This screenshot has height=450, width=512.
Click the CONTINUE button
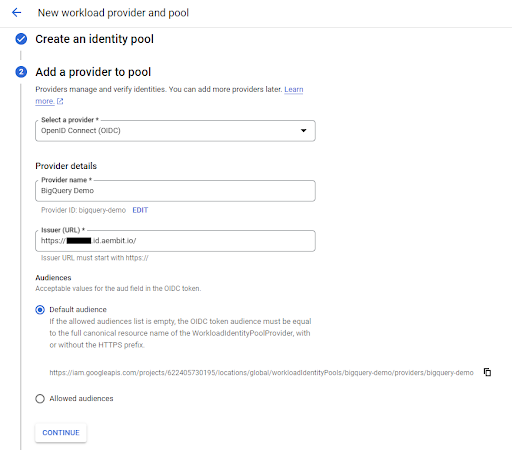point(61,433)
